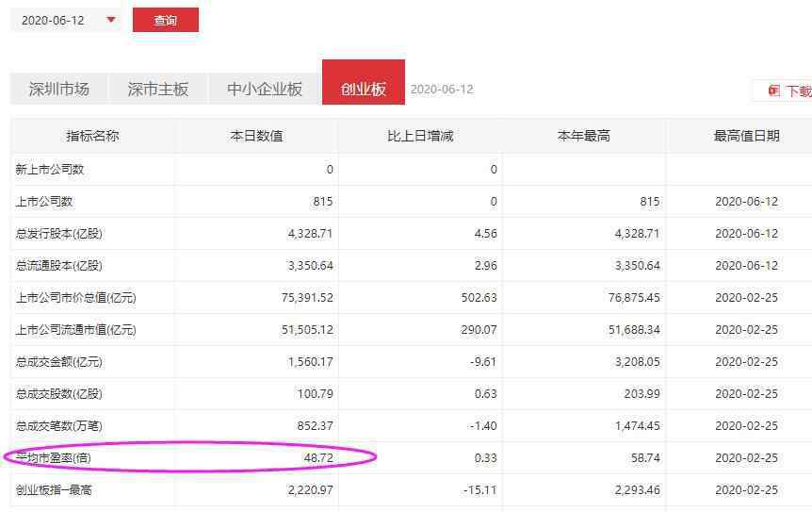Screen dimensions: 812x512
Task: Click the circled 平均市盈率(倍) label
Action: coord(54,458)
